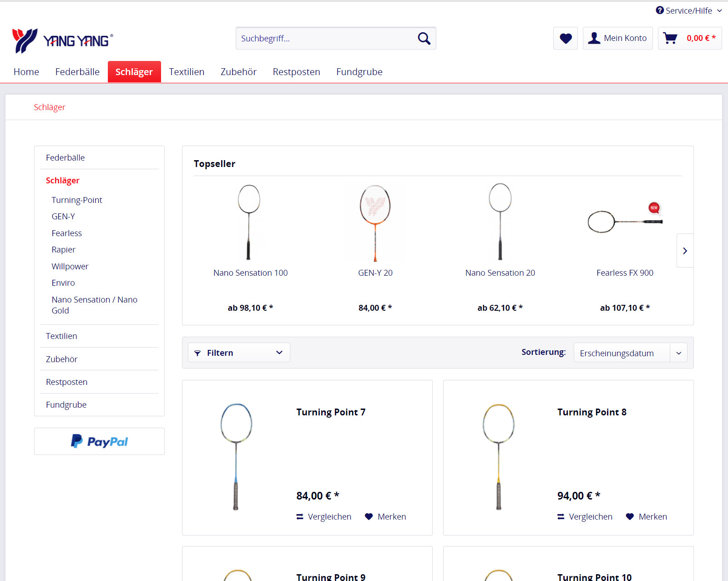Click Vergleichen for Turning Point 7

click(x=324, y=516)
